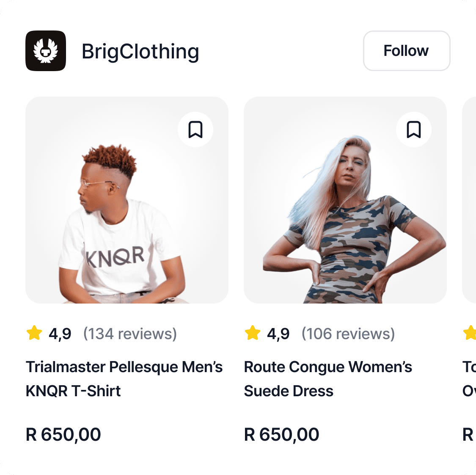
Task: Click the star rating icon under the Suede Dress
Action: click(253, 333)
